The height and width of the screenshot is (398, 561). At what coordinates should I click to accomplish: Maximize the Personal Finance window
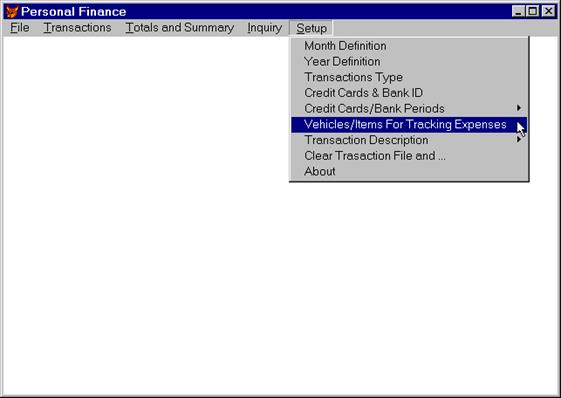532,11
